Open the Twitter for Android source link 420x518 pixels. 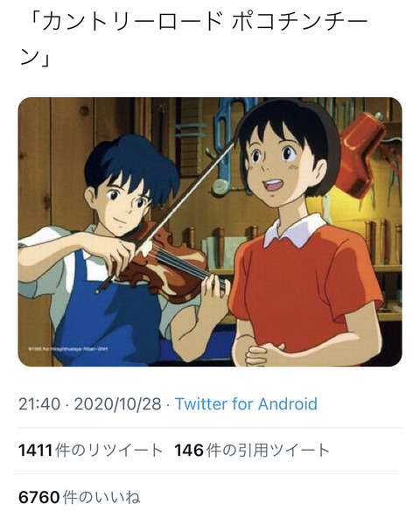click(246, 403)
